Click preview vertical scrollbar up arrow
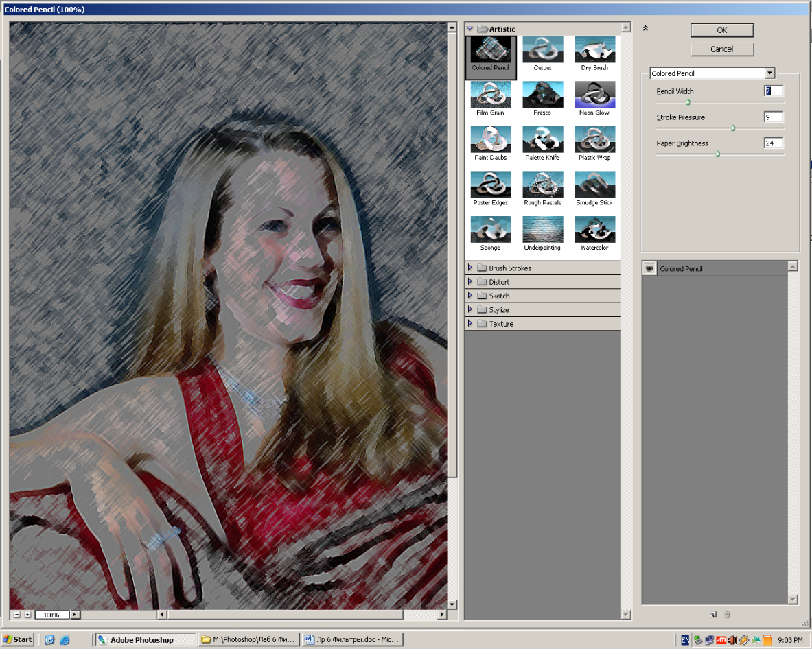This screenshot has height=649, width=812. (452, 27)
